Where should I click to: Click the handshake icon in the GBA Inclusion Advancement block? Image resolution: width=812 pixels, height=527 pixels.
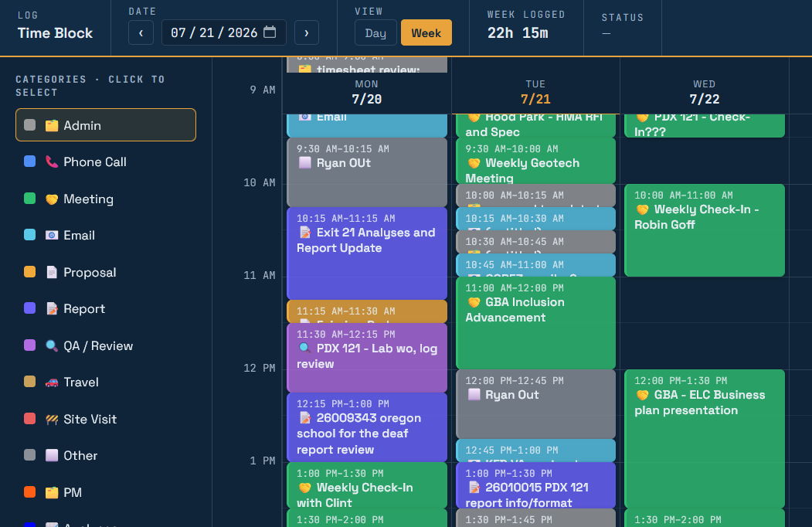click(x=474, y=302)
